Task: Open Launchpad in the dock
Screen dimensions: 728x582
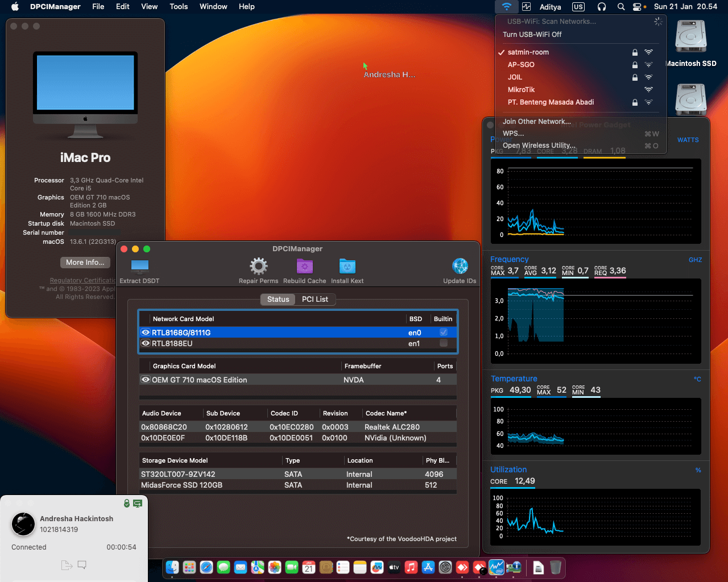Action: click(x=189, y=567)
